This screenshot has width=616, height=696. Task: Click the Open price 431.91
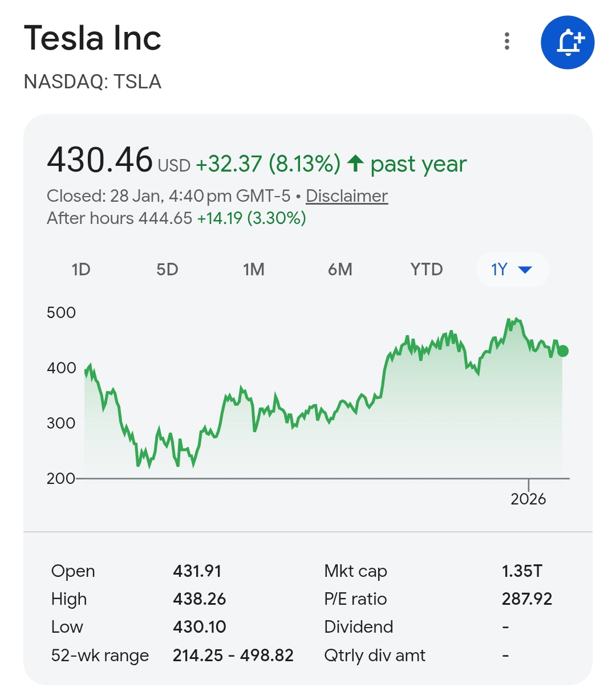click(197, 571)
